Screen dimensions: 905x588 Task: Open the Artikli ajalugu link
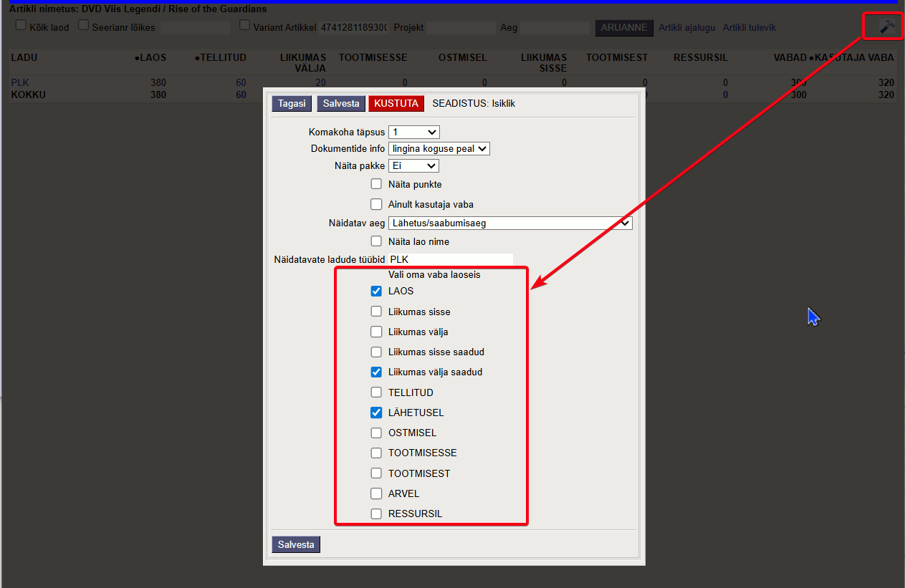tap(687, 28)
